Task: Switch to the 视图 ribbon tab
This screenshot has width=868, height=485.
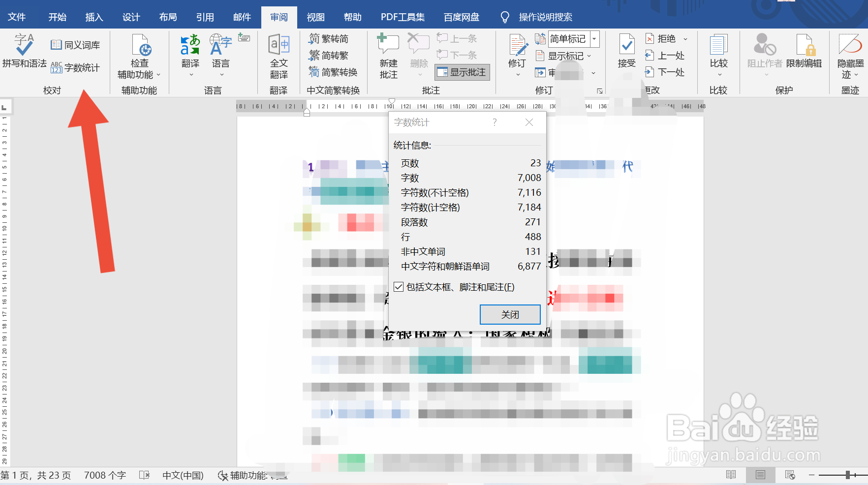Action: pos(315,16)
